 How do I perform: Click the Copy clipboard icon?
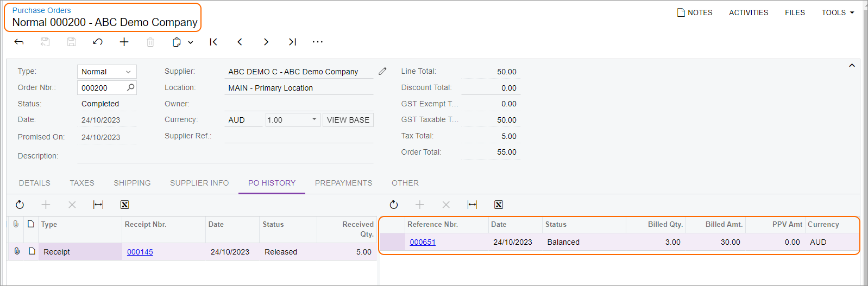click(177, 42)
